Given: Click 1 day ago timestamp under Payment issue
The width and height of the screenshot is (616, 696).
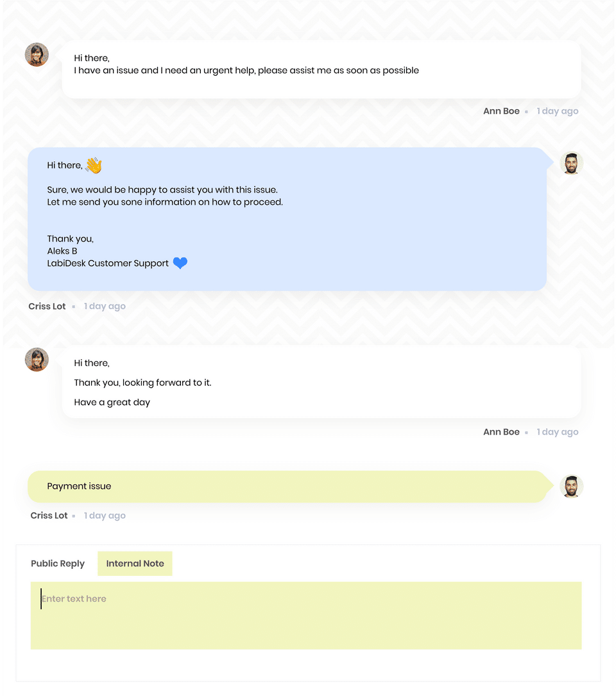Looking at the screenshot, I should [105, 516].
